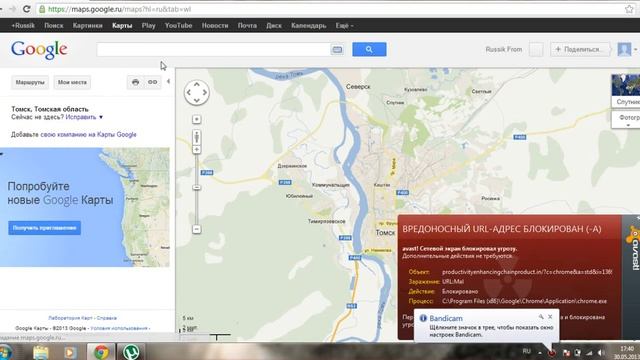
Task: Open File Explorer from the taskbar
Action: click(x=41, y=352)
